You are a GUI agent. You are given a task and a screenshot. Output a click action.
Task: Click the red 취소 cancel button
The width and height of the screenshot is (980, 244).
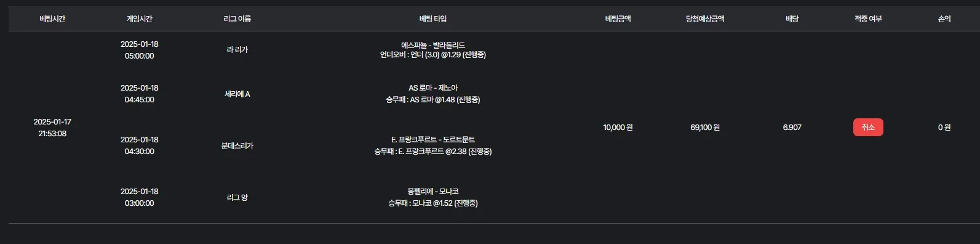click(868, 127)
